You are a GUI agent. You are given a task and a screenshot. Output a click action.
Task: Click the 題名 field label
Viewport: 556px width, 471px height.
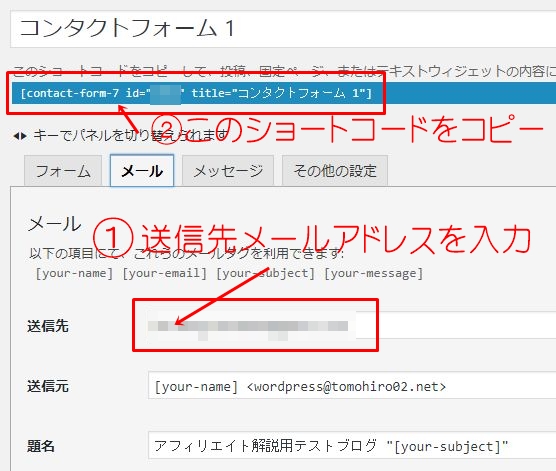point(41,446)
